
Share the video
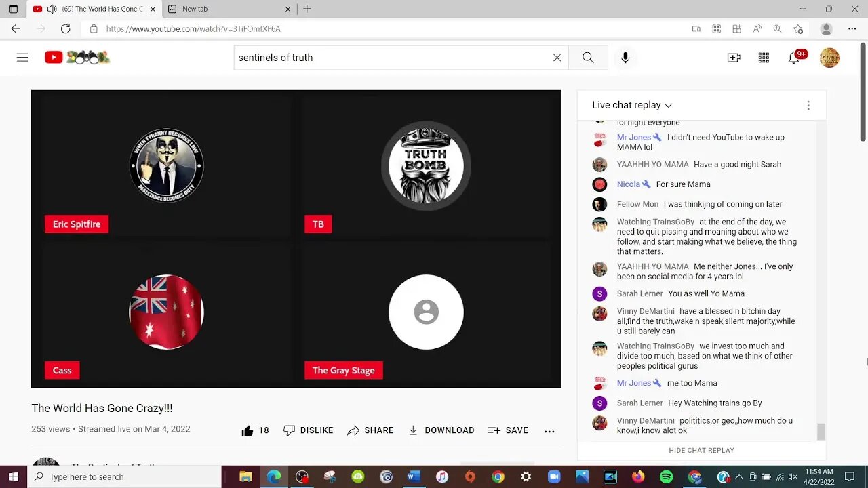click(370, 430)
